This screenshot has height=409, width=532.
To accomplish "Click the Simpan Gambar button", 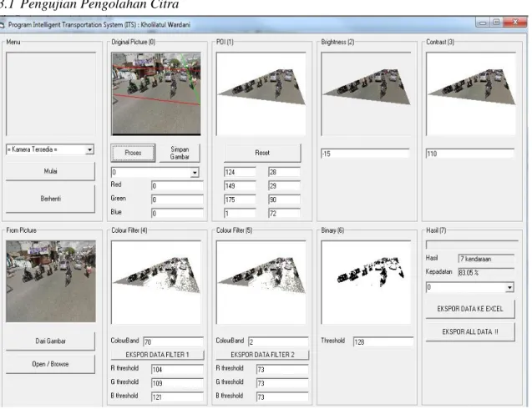I will (x=180, y=153).
